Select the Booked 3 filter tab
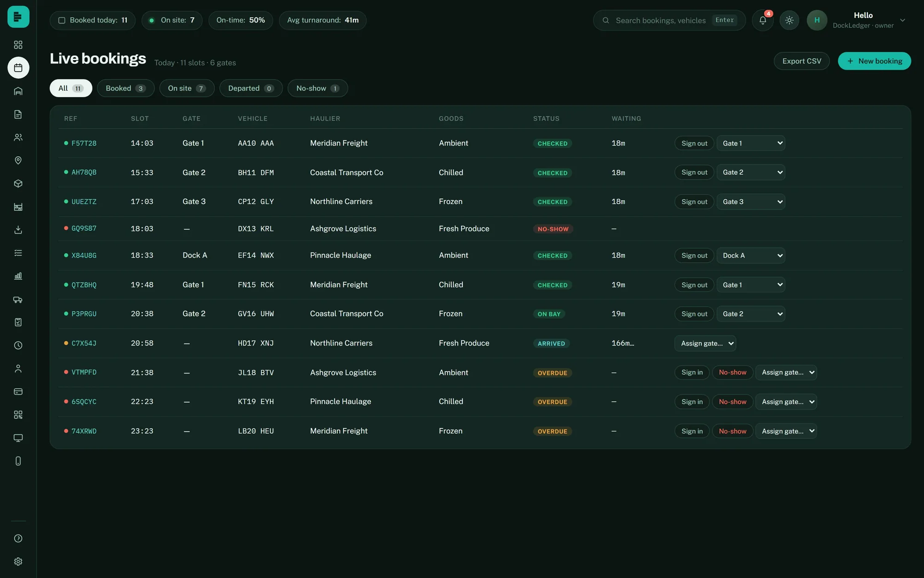 click(126, 88)
